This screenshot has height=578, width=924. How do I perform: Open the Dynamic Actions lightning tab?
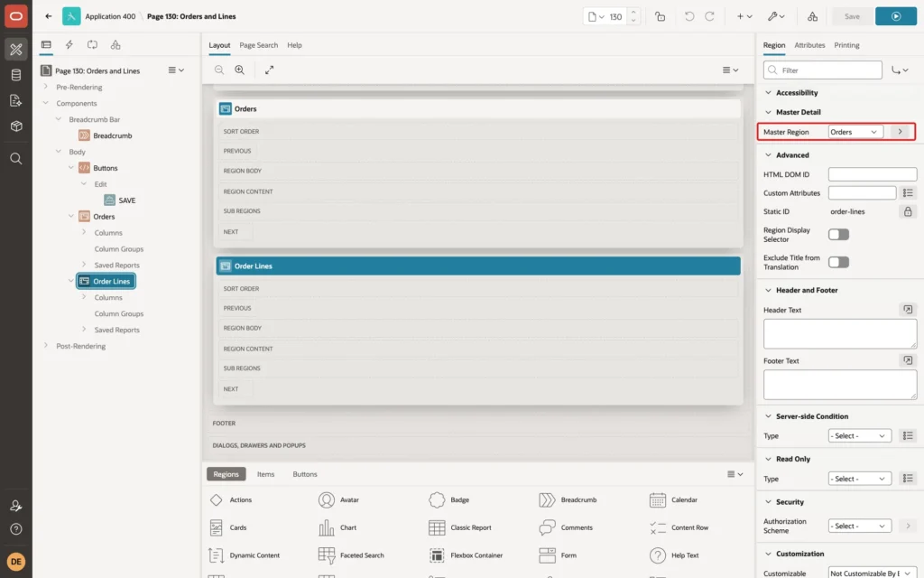pyautogui.click(x=69, y=45)
